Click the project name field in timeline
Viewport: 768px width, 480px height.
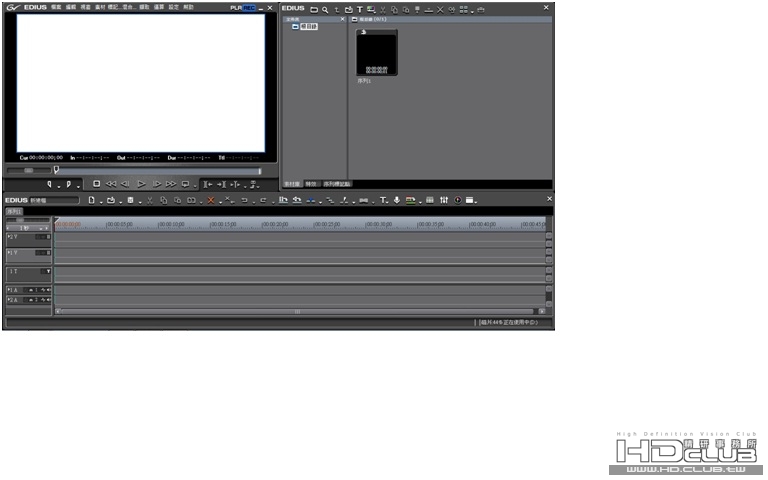tap(54, 200)
